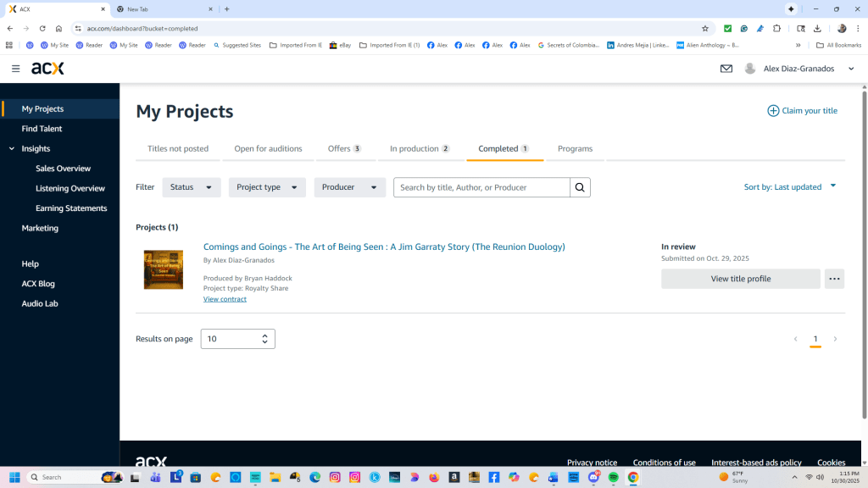Click the ACX logo in header
Screen dimensions: 868x488
47,69
